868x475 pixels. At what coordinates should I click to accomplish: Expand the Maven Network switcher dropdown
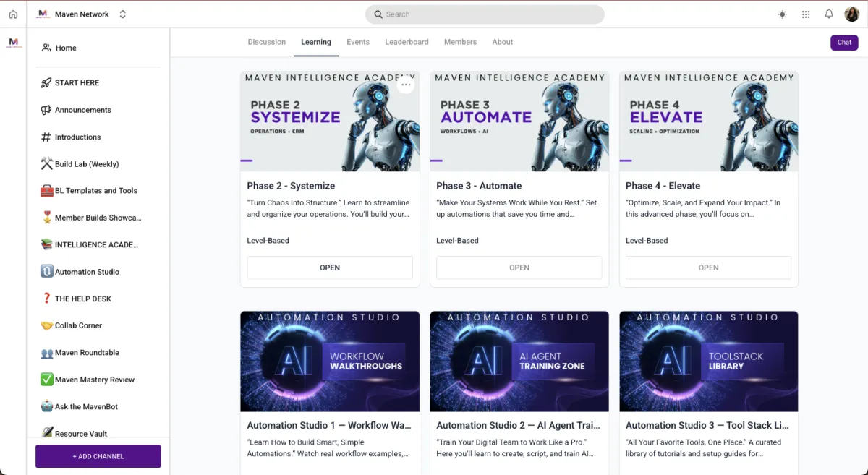(x=122, y=14)
